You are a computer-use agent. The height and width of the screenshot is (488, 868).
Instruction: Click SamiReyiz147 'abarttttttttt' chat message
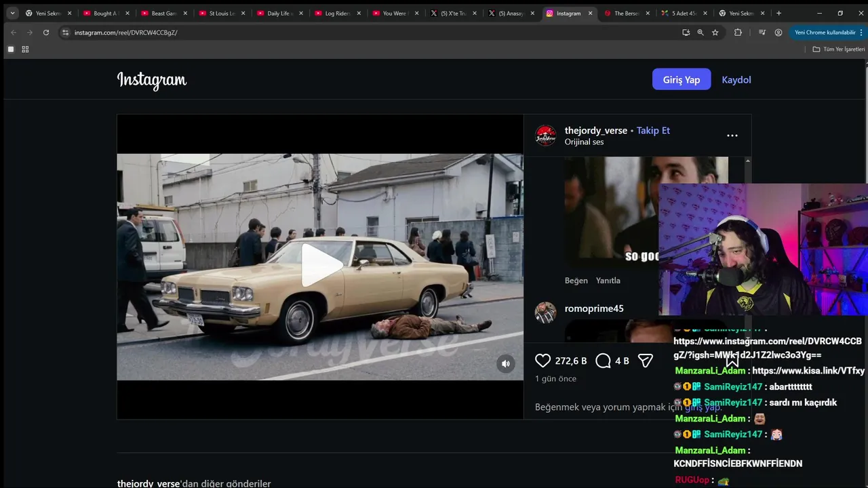[791, 387]
